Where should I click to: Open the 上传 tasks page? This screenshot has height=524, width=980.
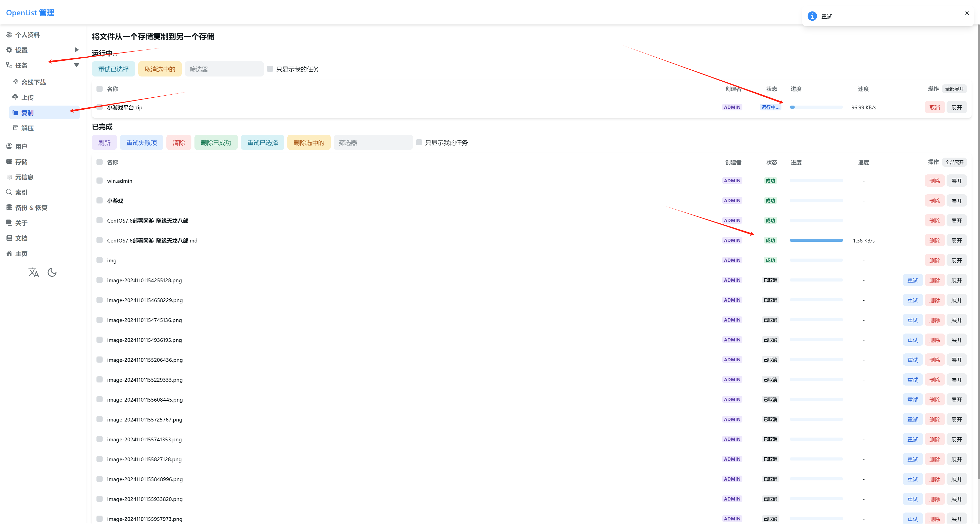[x=44, y=97]
